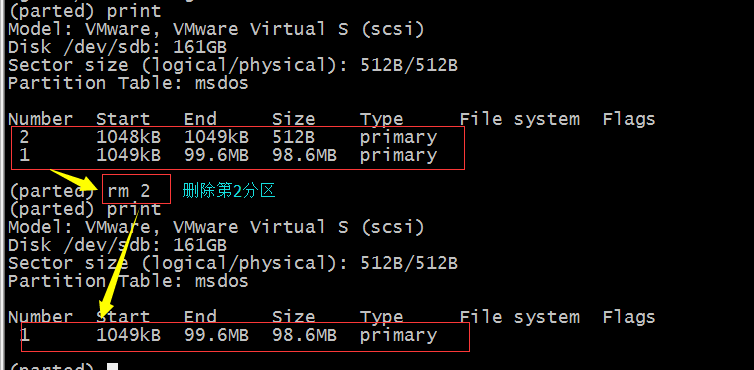Click the cursor block at the last parted prompt
The image size is (754, 370).
point(112,367)
